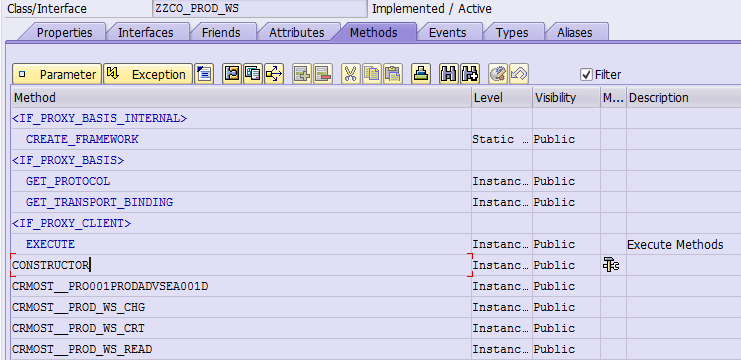
Task: Click the Find Next binoculars icon
Action: tap(470, 74)
